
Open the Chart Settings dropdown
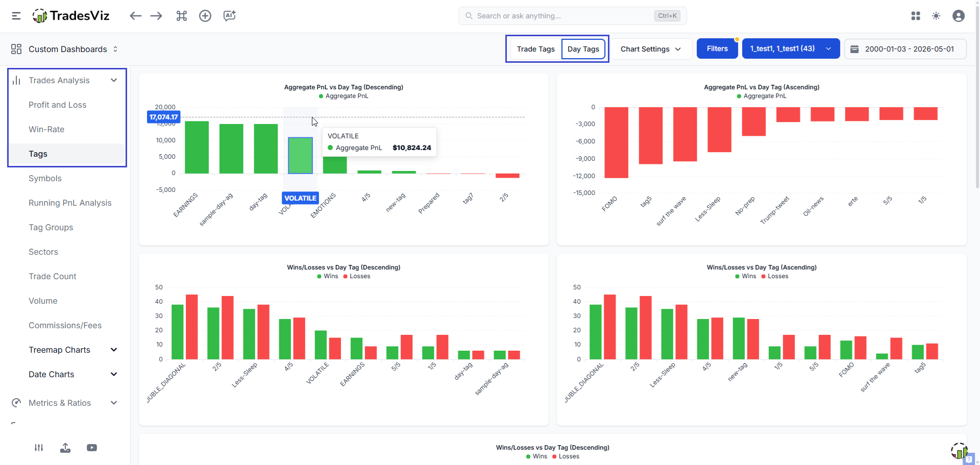point(651,49)
